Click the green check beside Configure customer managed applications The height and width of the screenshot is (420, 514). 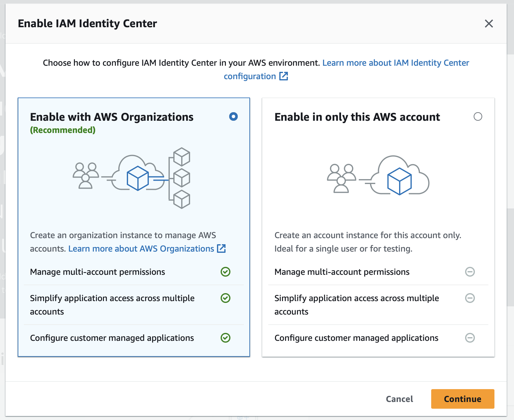(226, 338)
